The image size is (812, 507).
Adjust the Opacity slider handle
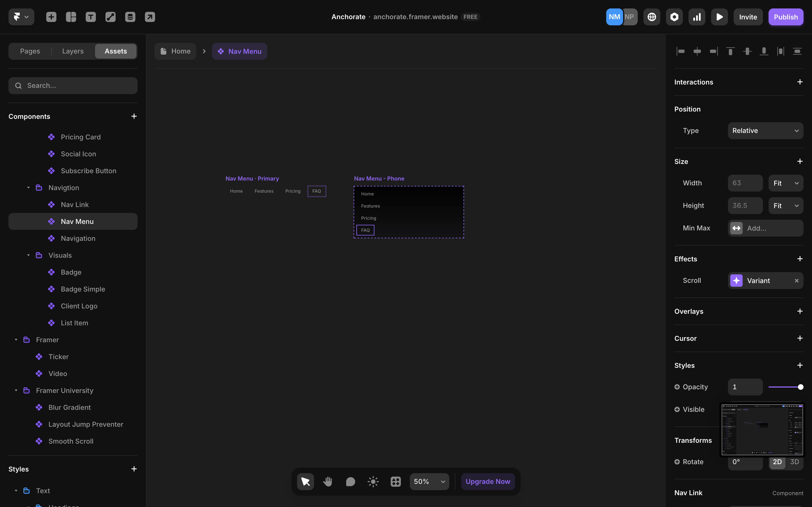(x=801, y=387)
